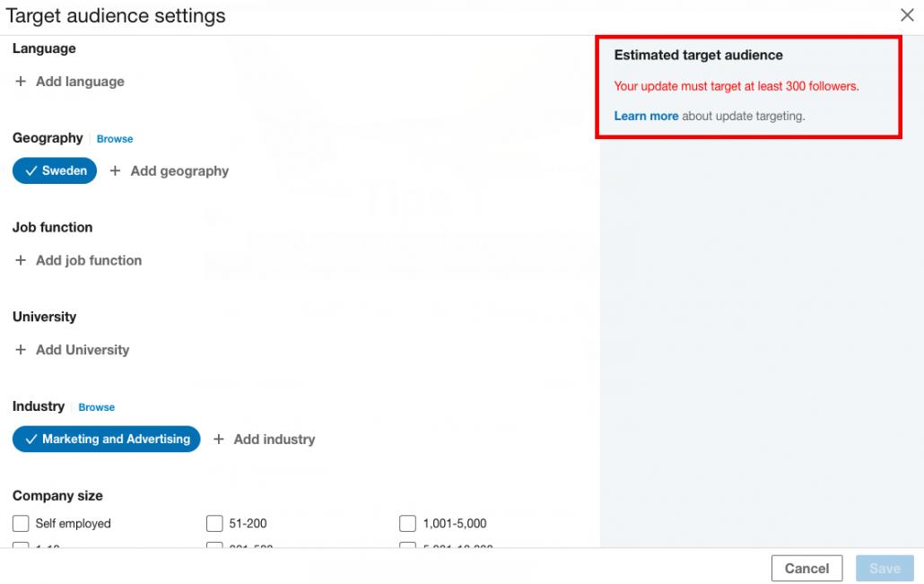Viewport: 924px width, 584px height.
Task: Click the plus icon to add a job function
Action: 21,260
